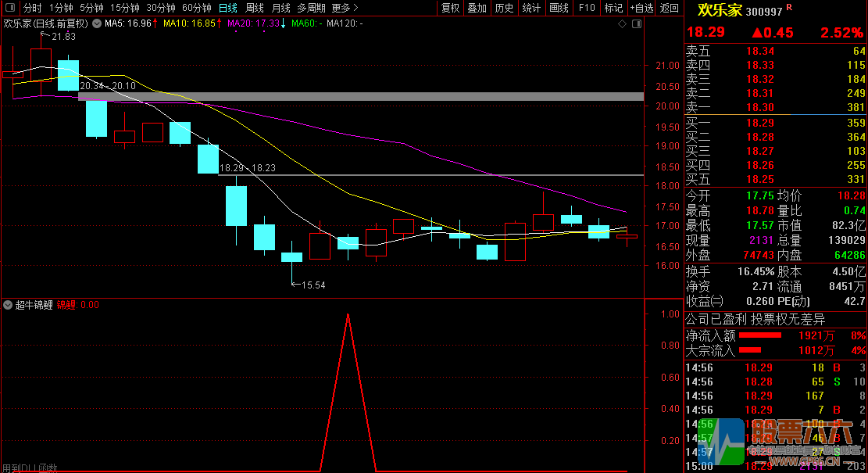This screenshot has height=473, width=868.
Task: Open F10 company information
Action: 586,8
